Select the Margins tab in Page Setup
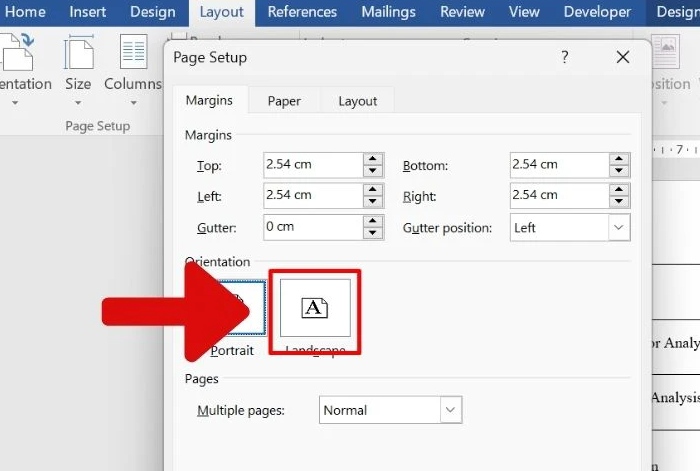Screen dimensions: 700x471 209,100
